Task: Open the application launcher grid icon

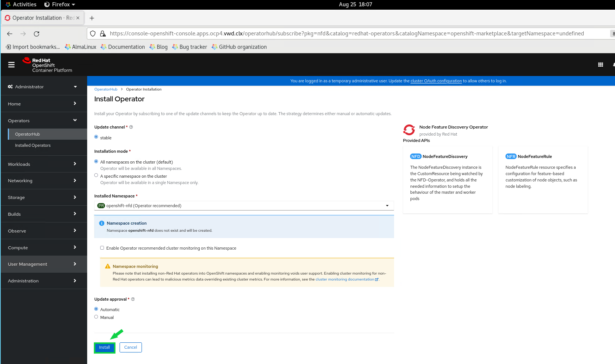Action: 600,65
